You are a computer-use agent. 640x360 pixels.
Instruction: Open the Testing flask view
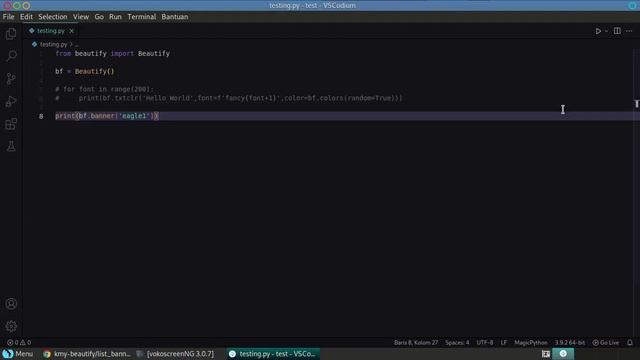coord(11,146)
